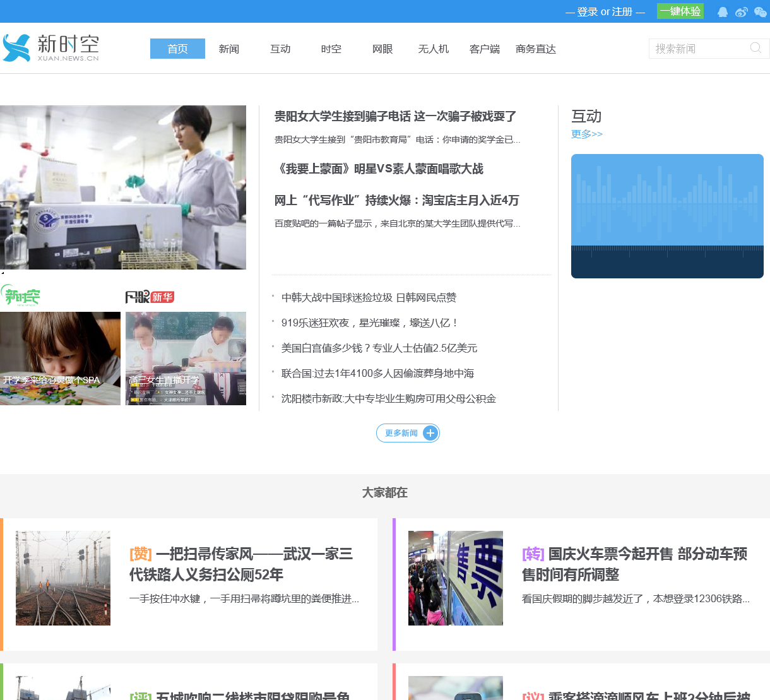770x700 pixels.
Task: Open the 时空 menu item
Action: [x=331, y=49]
